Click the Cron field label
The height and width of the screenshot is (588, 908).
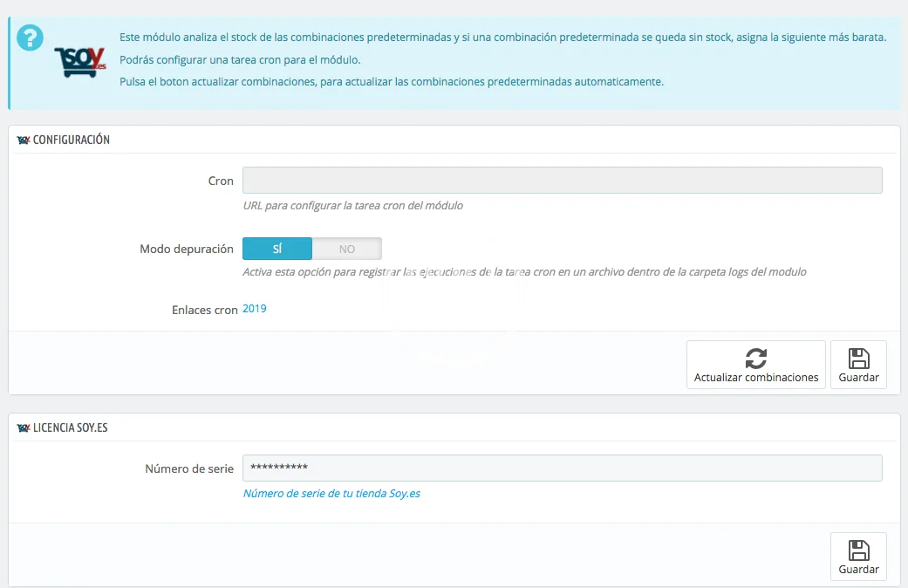pos(221,181)
